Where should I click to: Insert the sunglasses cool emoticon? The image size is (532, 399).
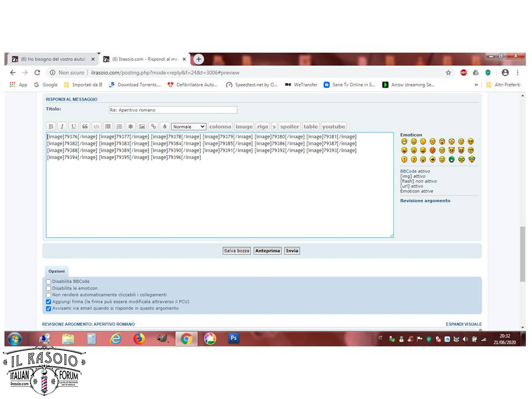(x=470, y=141)
